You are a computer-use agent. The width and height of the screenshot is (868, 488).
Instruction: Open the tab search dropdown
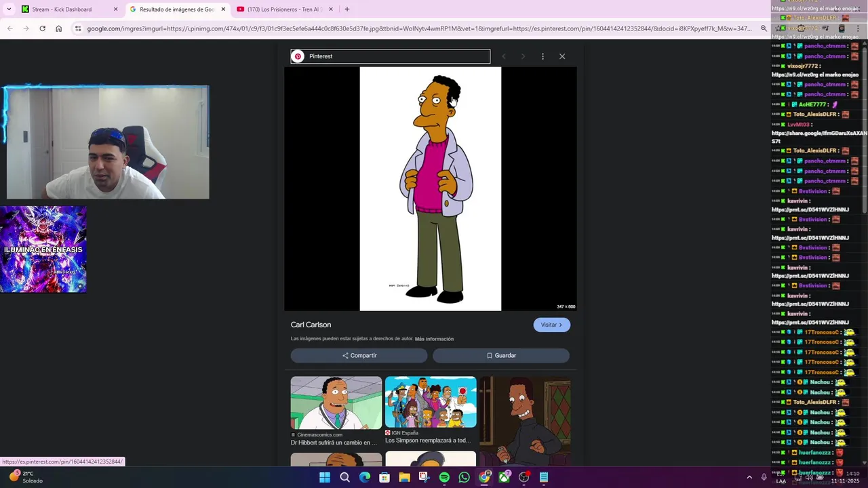point(9,9)
